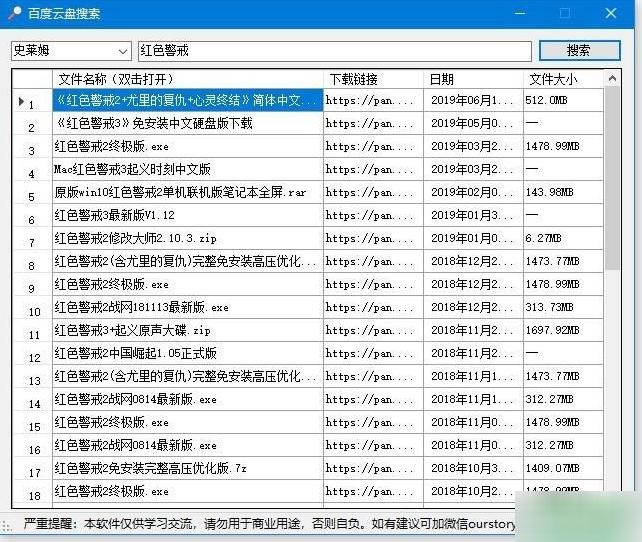Click the download link in row 1

coord(373,100)
